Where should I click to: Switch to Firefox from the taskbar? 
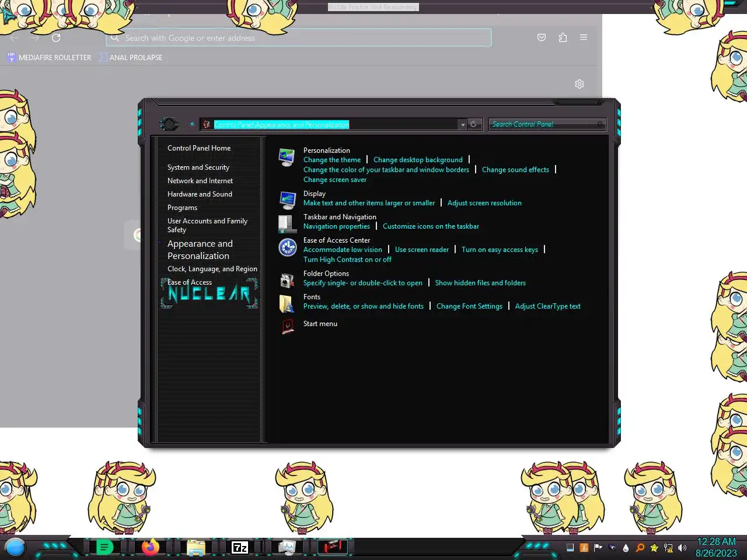(x=150, y=547)
